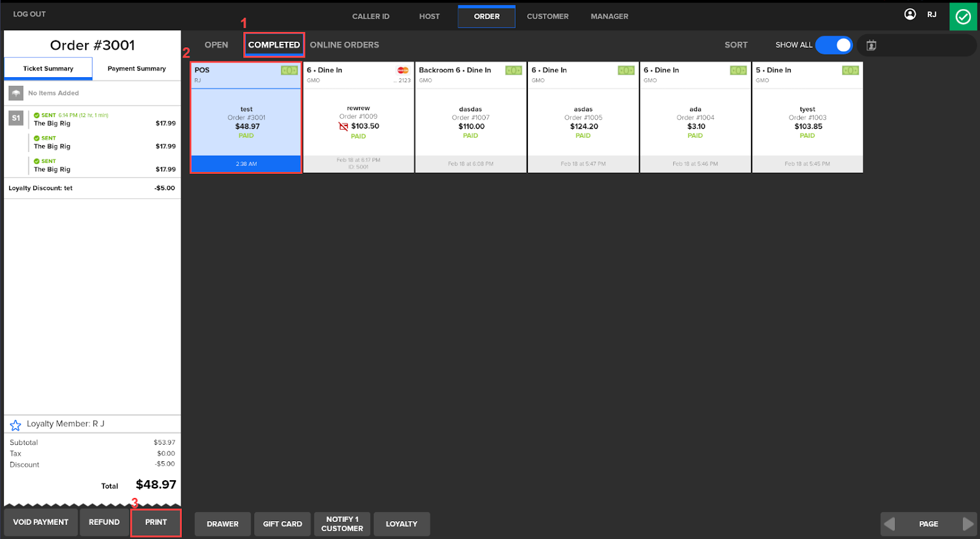Open the Sort options

736,45
